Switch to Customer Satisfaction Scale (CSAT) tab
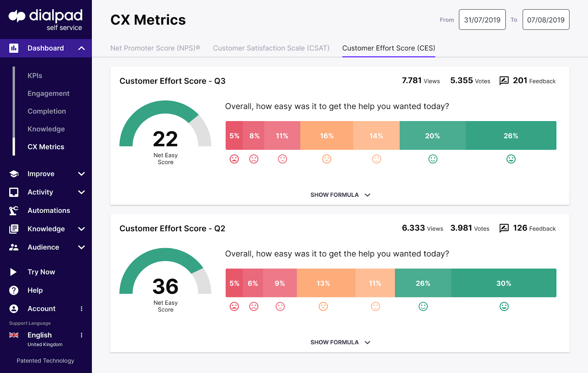 [x=271, y=48]
